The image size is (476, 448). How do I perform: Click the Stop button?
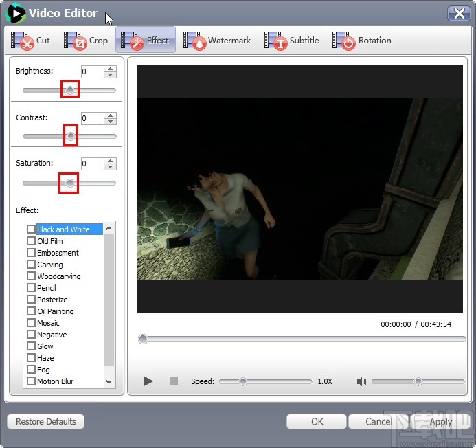(x=174, y=381)
